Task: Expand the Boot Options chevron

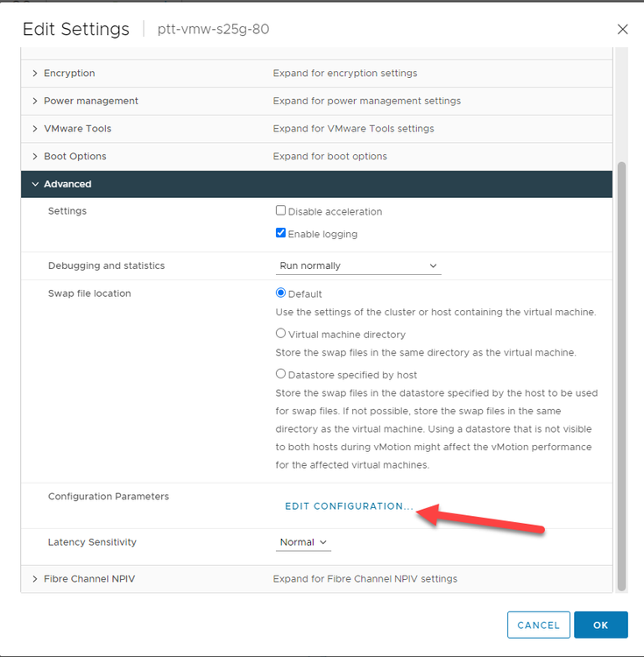Action: pyautogui.click(x=35, y=157)
